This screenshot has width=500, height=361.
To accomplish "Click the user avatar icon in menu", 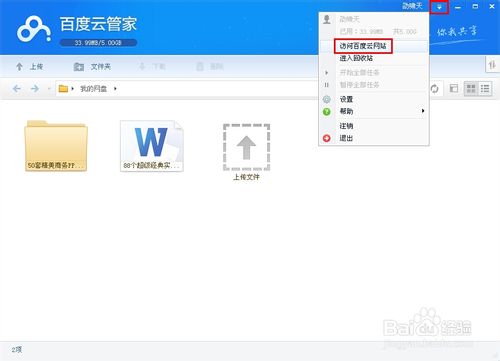I will point(327,19).
